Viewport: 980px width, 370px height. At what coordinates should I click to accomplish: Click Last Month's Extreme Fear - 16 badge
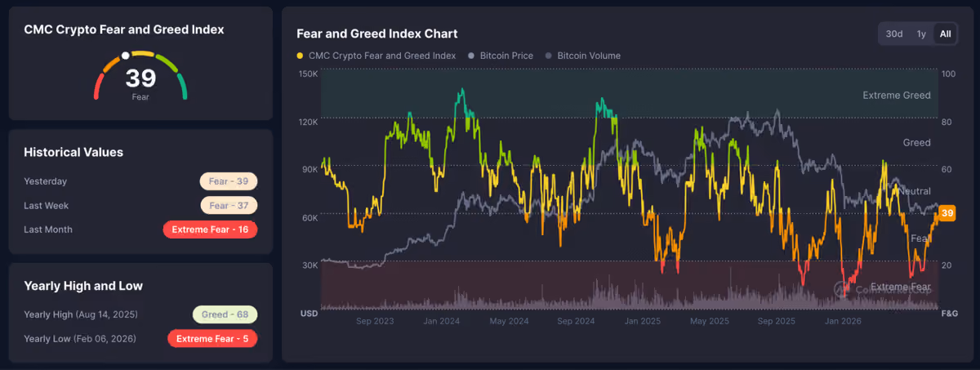210,230
